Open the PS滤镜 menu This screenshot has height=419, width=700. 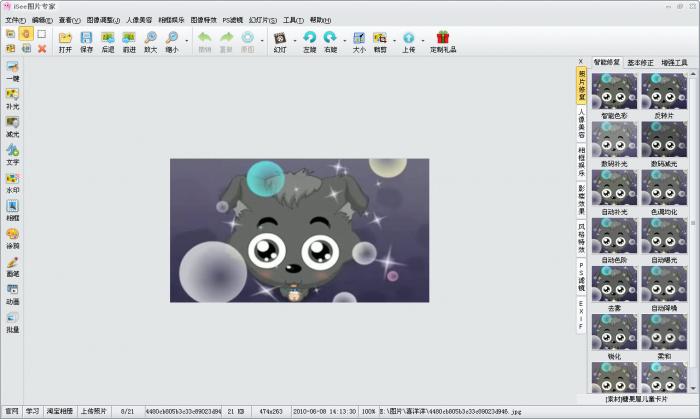(233, 20)
